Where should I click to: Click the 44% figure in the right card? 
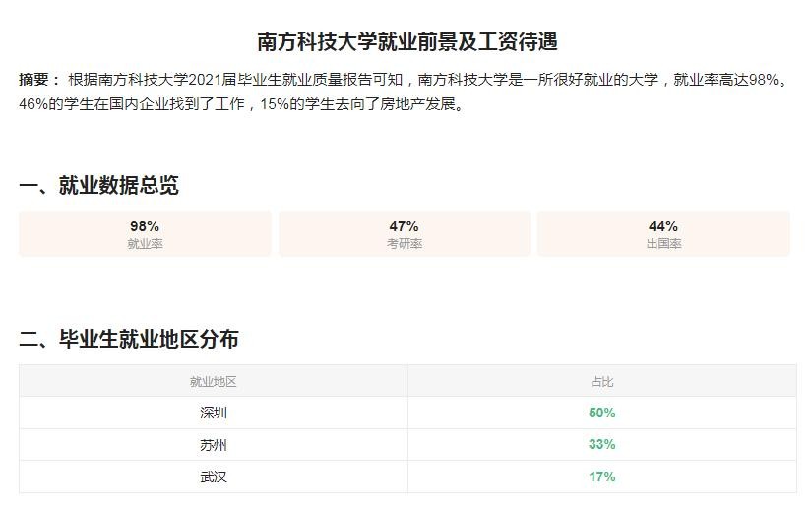coord(663,226)
